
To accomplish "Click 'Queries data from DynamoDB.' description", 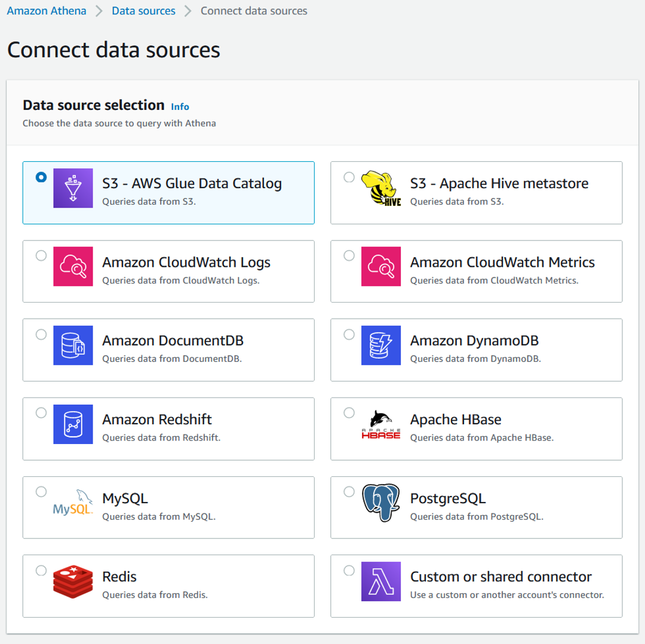I will coord(475,359).
